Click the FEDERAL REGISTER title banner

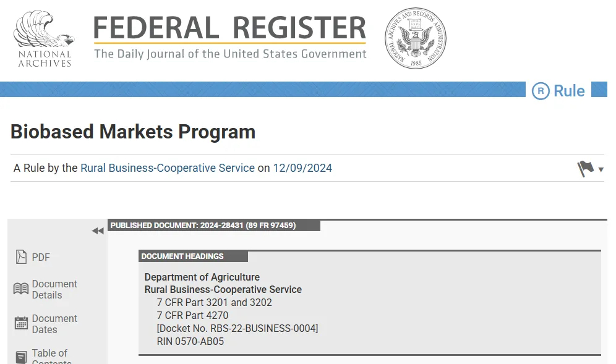[230, 37]
